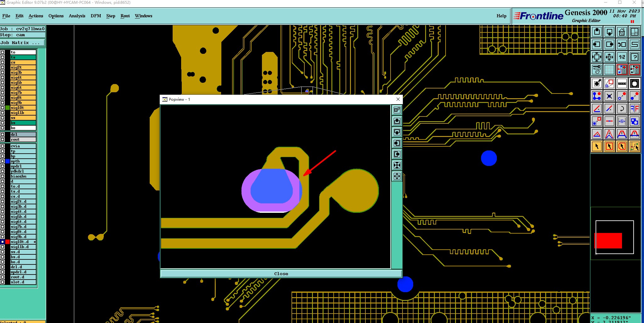Click the mirror F icon
The image size is (644, 323).
[x=635, y=109]
